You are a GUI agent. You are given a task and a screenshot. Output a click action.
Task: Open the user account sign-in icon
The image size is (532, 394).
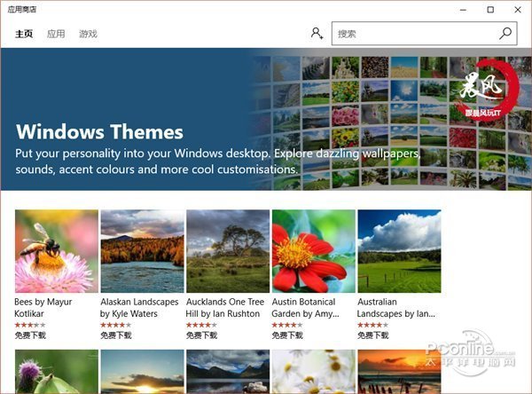tap(317, 34)
